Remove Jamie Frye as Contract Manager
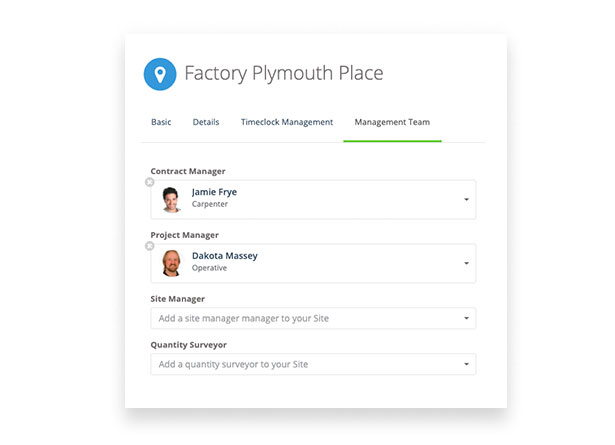Image resolution: width=615 pixels, height=445 pixels. (x=150, y=182)
